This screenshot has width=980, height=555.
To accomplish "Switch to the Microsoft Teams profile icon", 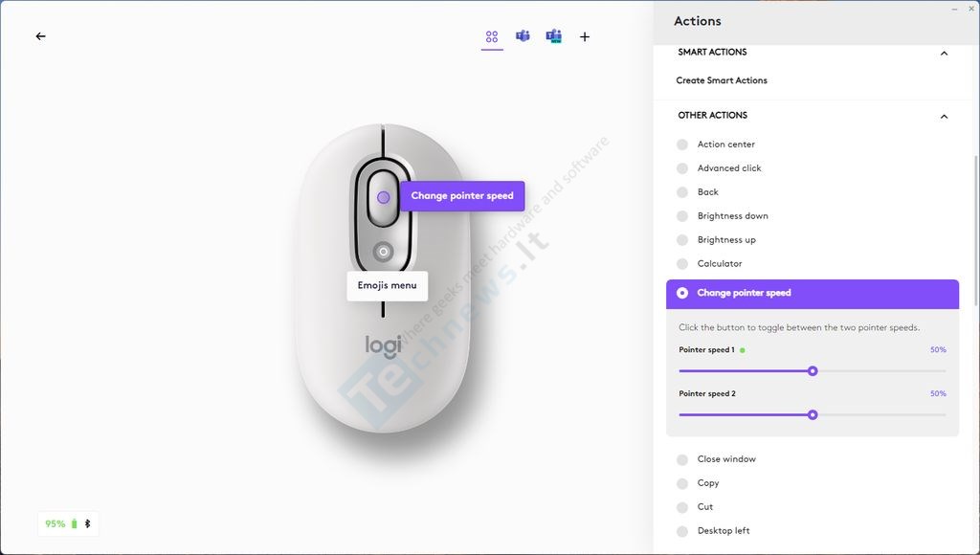I will 523,36.
